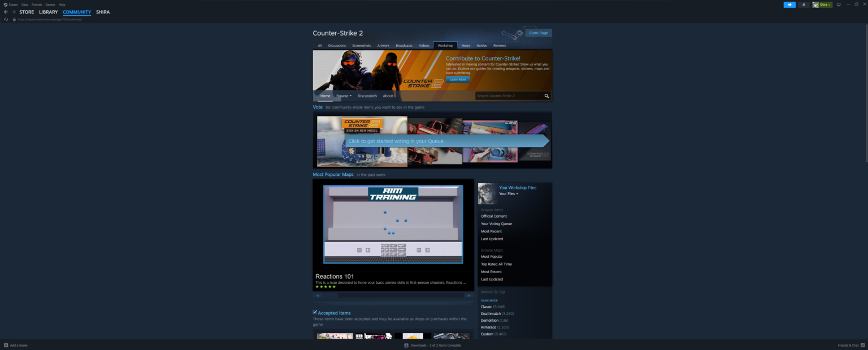The image size is (868, 350).
Task: Reload the page with the refresh icon
Action: [x=6, y=19]
